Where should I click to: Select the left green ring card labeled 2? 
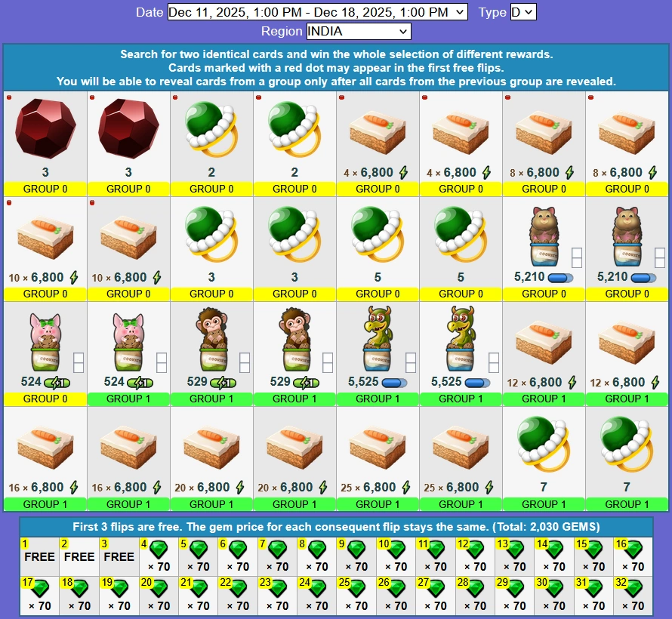[x=211, y=143]
